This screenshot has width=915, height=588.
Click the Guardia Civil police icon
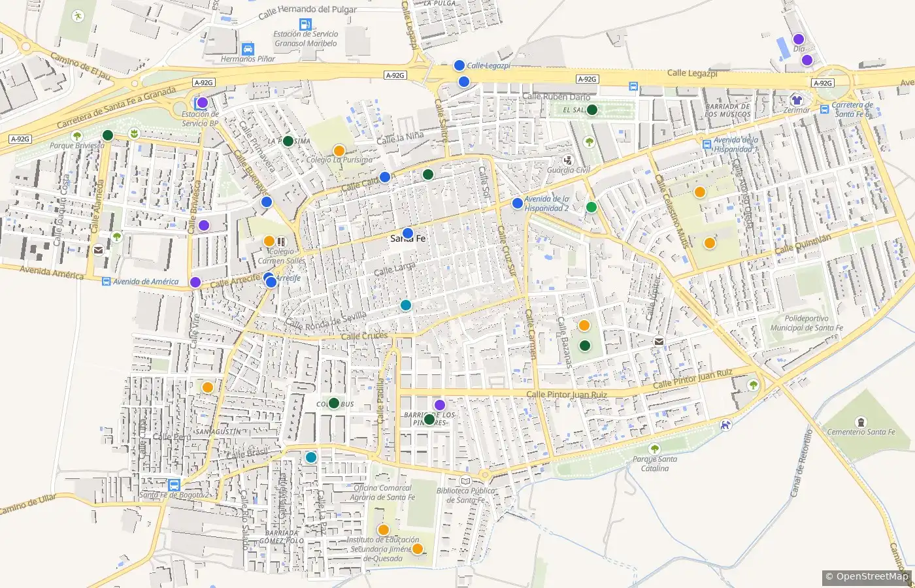[x=569, y=160]
